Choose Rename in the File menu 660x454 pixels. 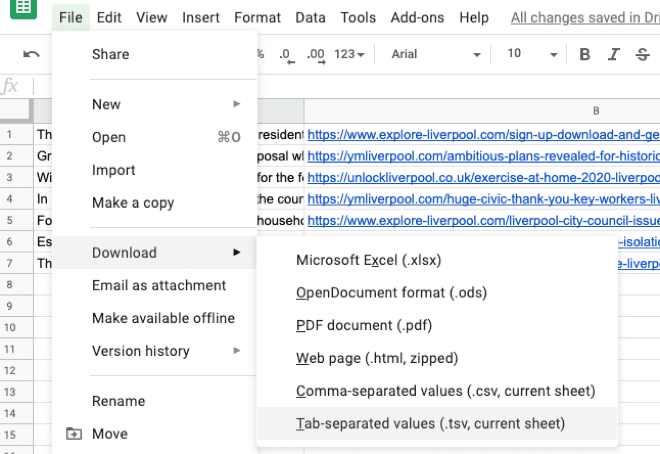pos(154,401)
